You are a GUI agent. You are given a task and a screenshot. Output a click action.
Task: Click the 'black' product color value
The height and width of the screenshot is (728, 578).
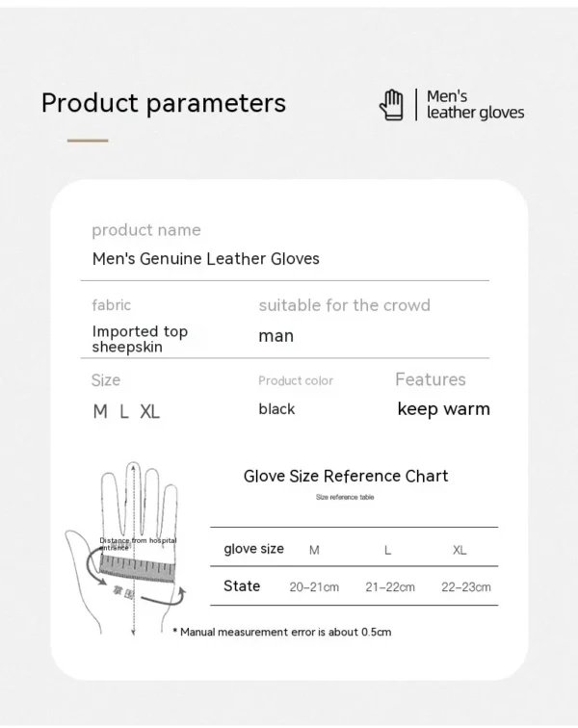pos(276,409)
